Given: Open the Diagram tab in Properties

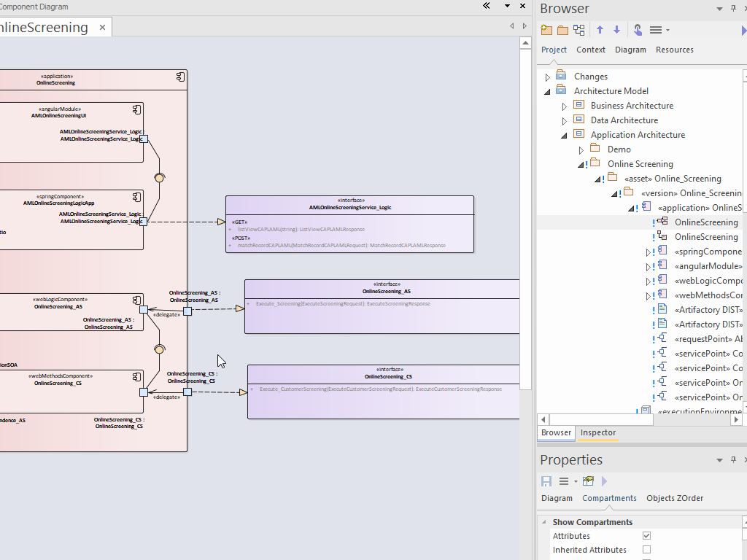Looking at the screenshot, I should [x=557, y=498].
